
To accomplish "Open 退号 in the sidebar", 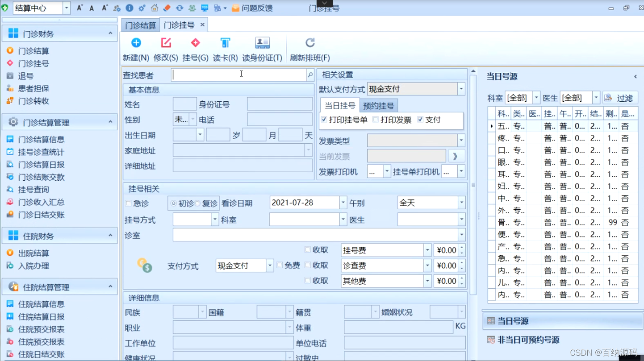I will click(25, 76).
